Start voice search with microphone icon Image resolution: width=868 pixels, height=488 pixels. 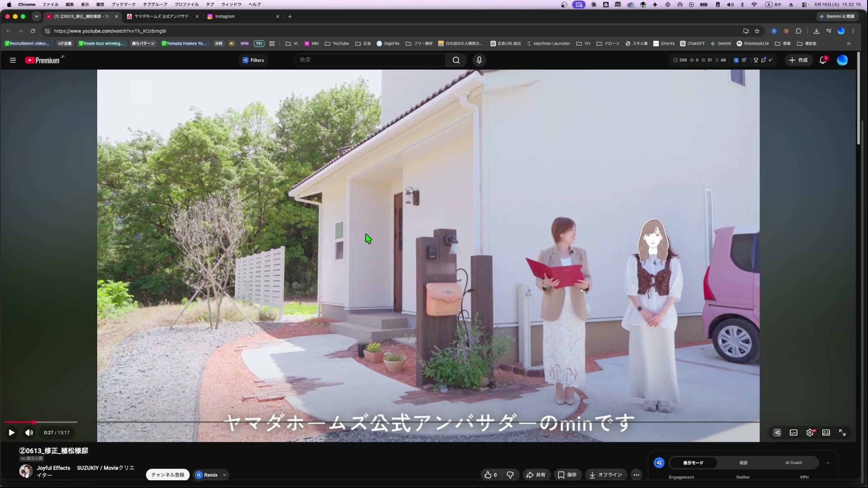[479, 60]
